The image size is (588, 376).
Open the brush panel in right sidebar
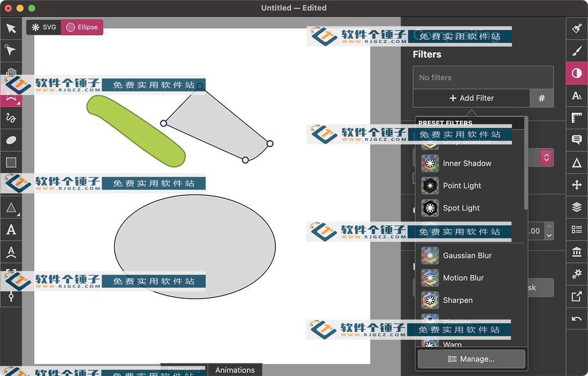(577, 50)
